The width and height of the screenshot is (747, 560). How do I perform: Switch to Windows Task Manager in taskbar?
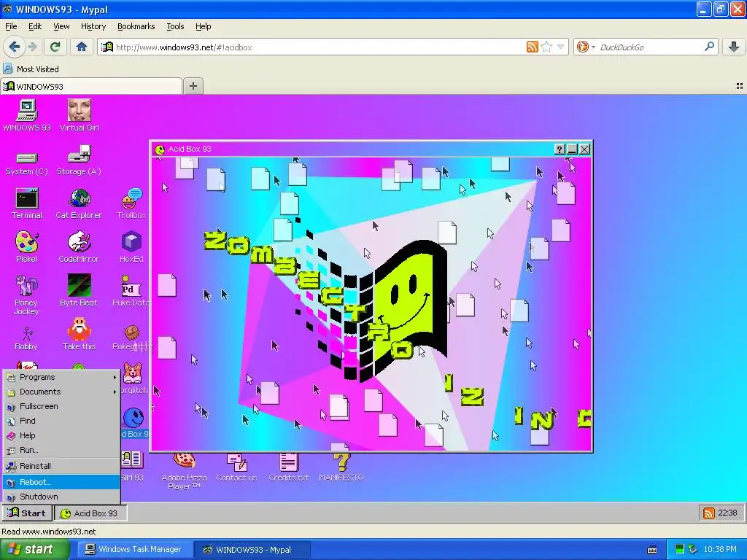pyautogui.click(x=134, y=550)
